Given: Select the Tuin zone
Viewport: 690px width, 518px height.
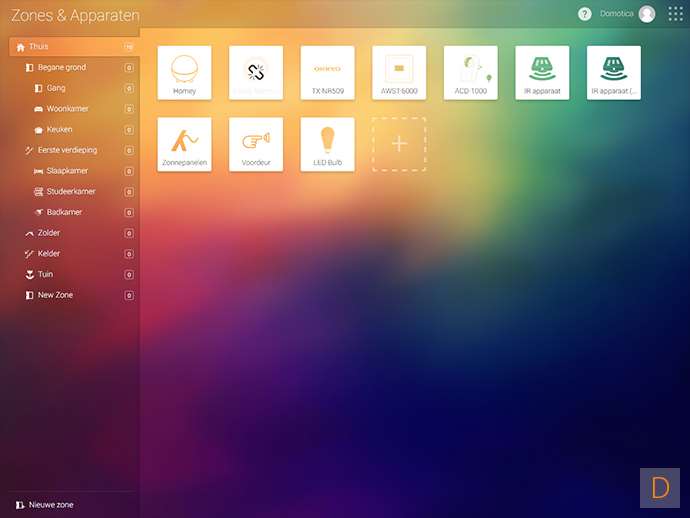Looking at the screenshot, I should point(74,274).
